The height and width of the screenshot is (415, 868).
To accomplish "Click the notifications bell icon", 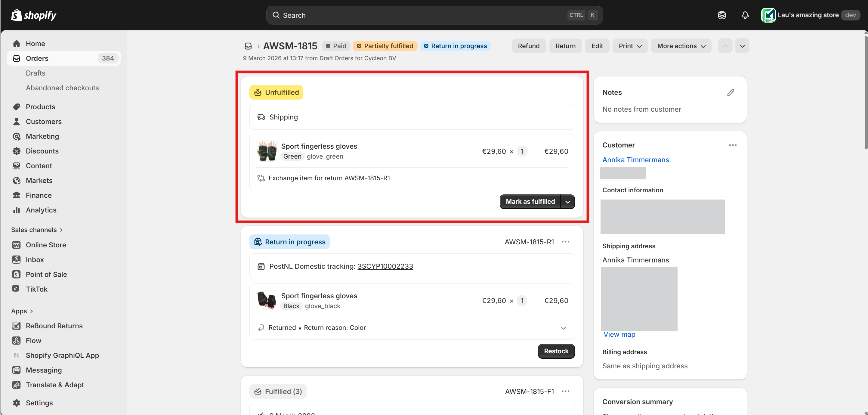I will click(745, 15).
